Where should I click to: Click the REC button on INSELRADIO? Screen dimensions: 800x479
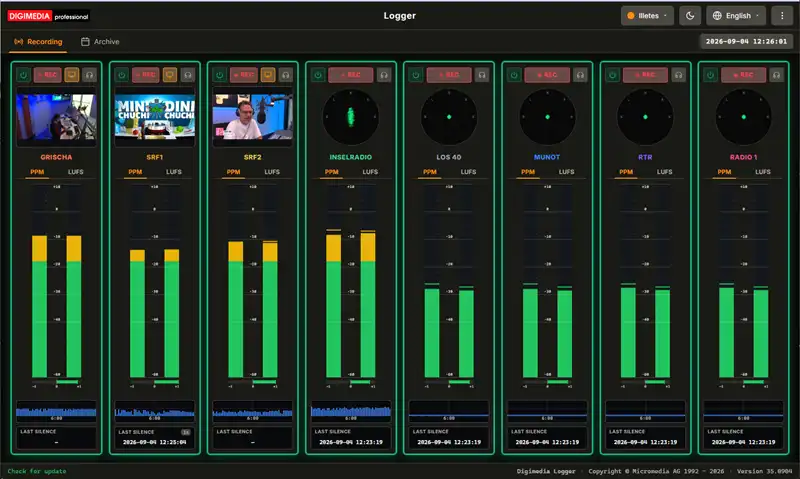coord(351,75)
